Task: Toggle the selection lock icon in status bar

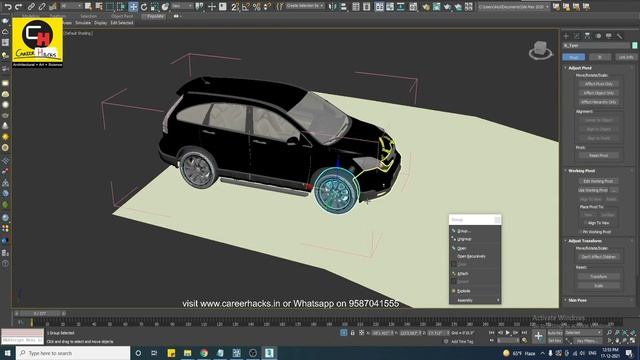Action: [353, 333]
